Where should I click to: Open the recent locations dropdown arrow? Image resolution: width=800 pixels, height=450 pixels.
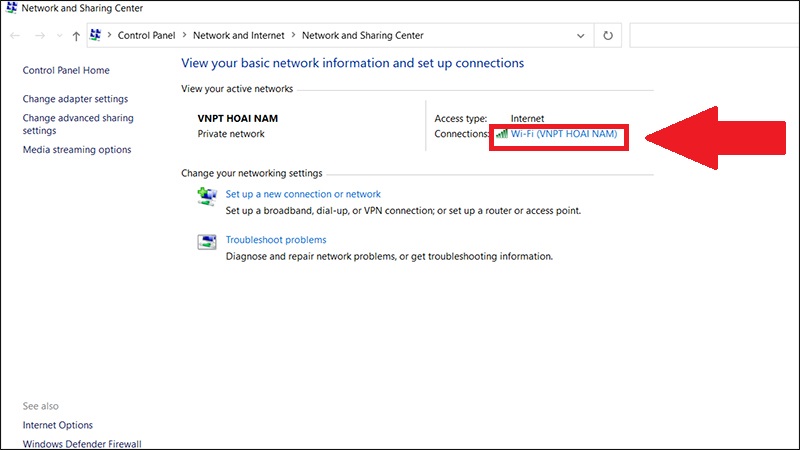pos(59,36)
